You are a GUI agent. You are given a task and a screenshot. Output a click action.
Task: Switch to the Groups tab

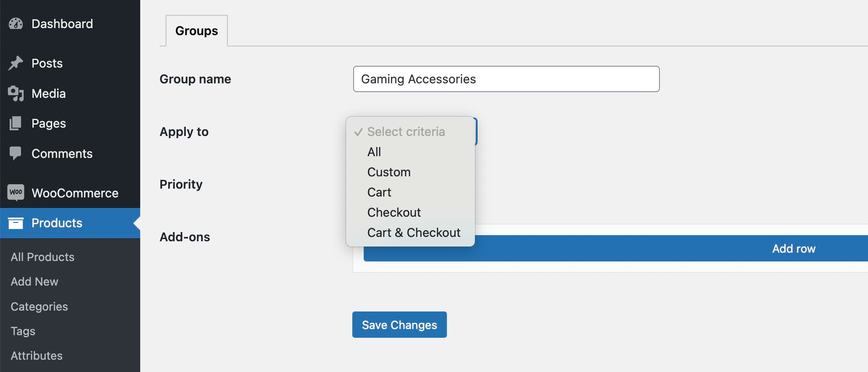pyautogui.click(x=196, y=30)
